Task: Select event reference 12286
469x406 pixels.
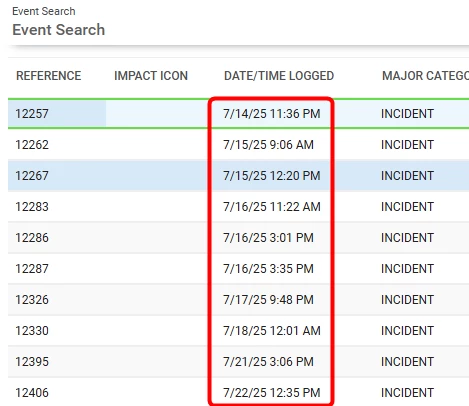Action: [x=32, y=238]
